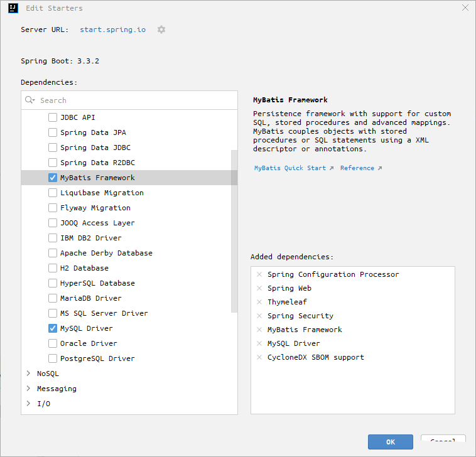Check Flyway Migration dependency

(53, 208)
